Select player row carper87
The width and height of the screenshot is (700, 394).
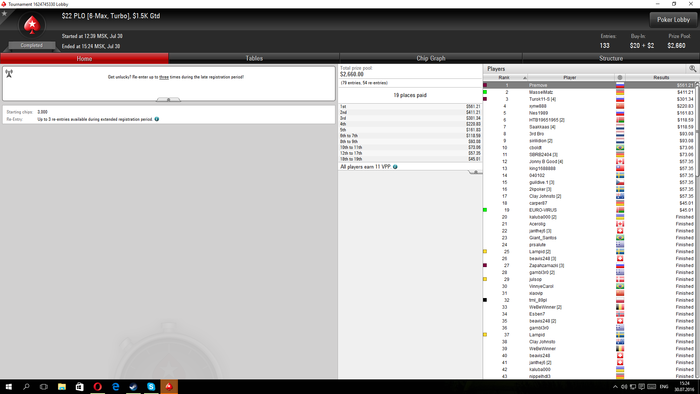point(589,203)
